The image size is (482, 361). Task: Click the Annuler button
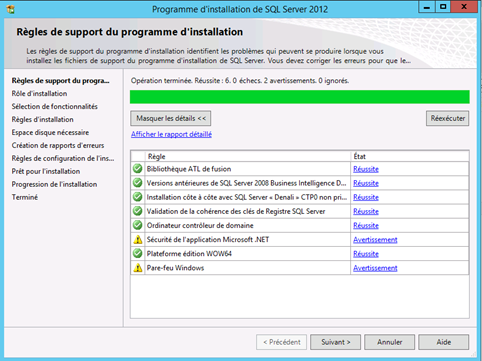click(x=389, y=342)
